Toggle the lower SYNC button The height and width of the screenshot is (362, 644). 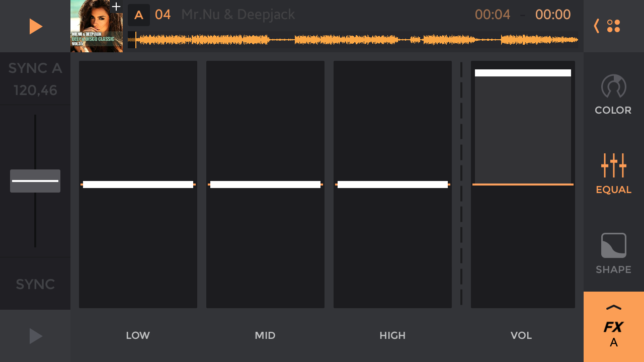[x=35, y=284]
